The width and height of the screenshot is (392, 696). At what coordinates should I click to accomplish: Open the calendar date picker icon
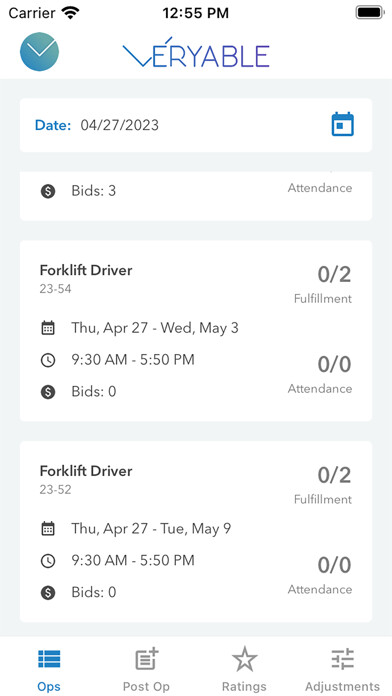342,124
